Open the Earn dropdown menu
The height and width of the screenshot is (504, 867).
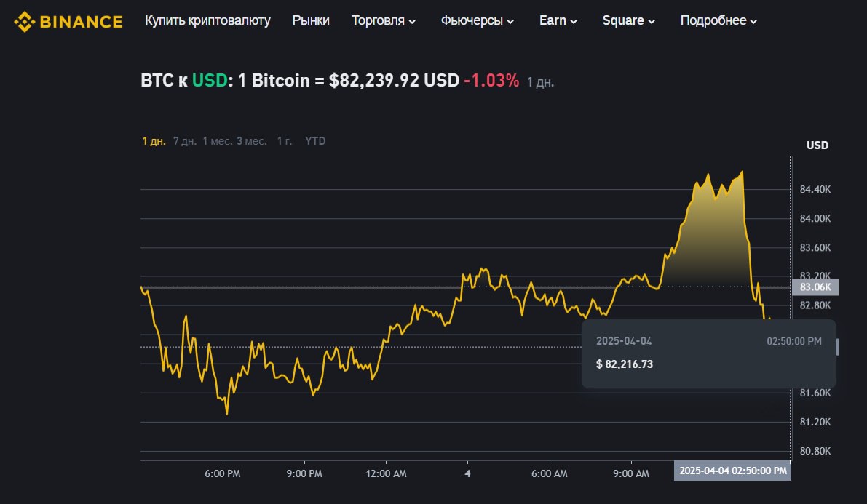(x=558, y=20)
